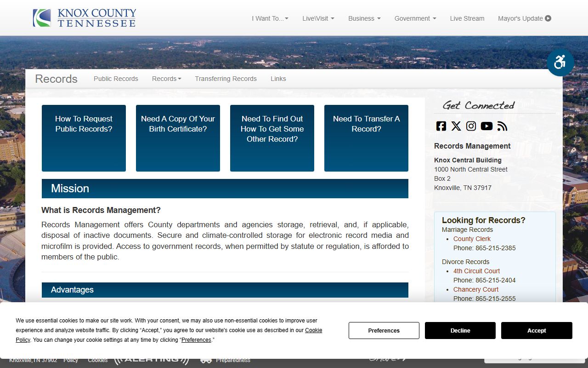Open Need To Find Out How To Get Some Other Record tile
Viewport: 588px width, 368px height.
[272, 138]
